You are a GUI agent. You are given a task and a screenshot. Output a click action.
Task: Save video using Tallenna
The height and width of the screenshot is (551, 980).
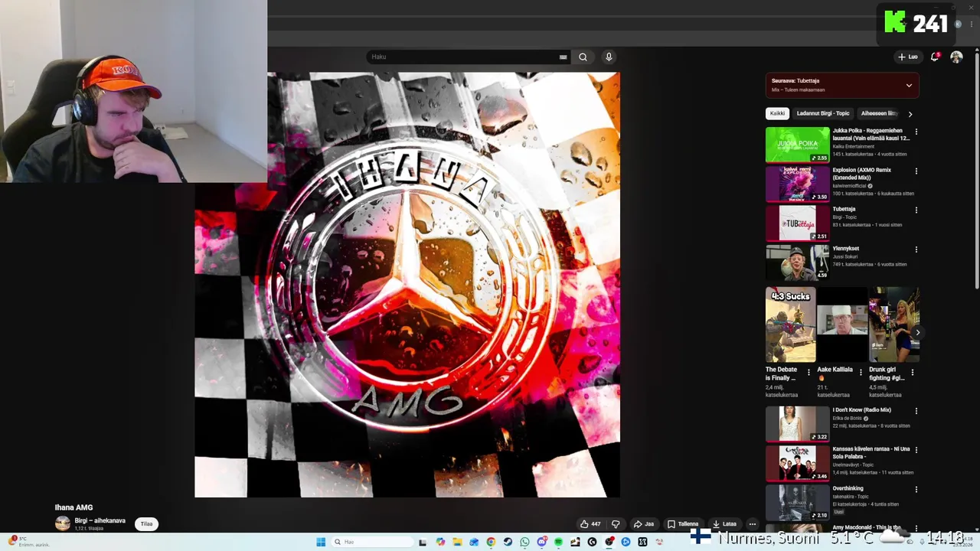[x=683, y=524]
